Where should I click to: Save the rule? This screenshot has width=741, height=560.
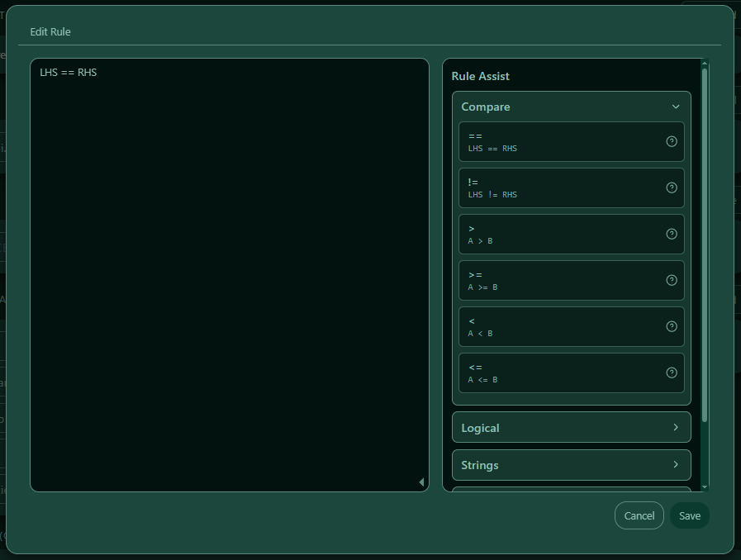pos(690,515)
